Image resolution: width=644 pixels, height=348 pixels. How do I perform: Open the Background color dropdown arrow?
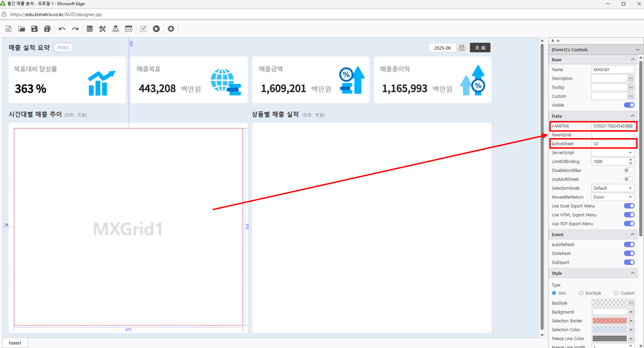coord(631,312)
